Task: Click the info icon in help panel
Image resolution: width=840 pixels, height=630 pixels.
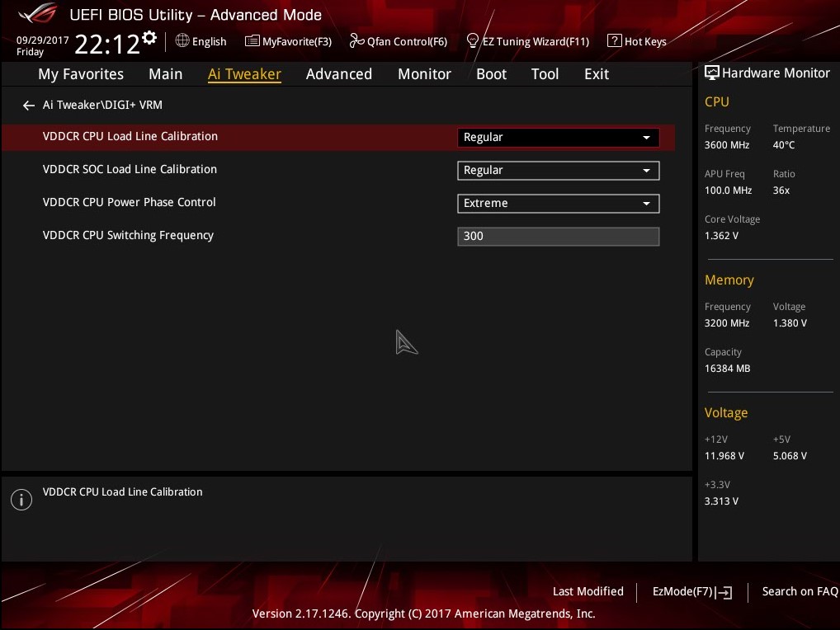Action: (x=21, y=500)
